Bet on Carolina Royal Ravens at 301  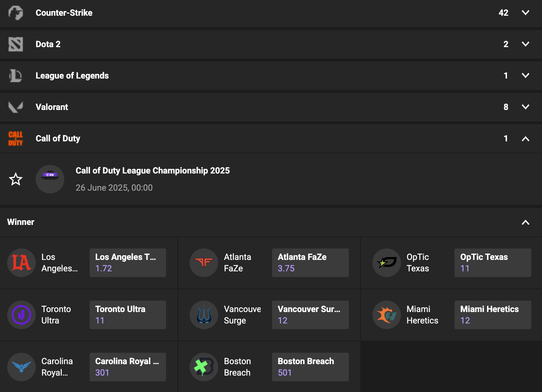128,367
